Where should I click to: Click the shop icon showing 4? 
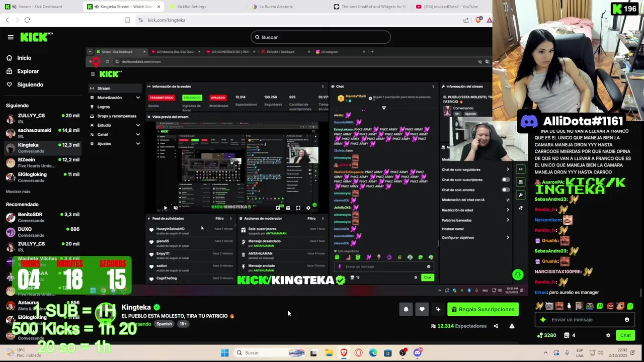tap(570, 335)
